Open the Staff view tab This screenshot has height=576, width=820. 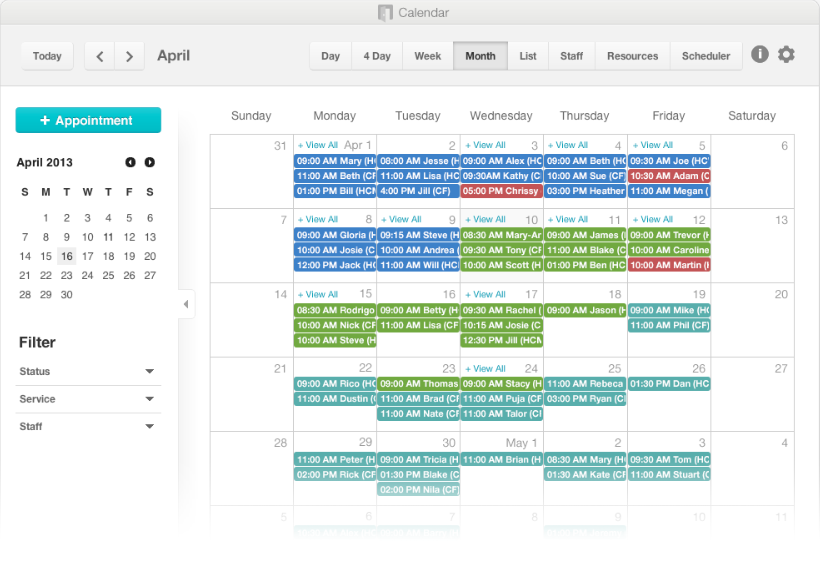tap(572, 56)
